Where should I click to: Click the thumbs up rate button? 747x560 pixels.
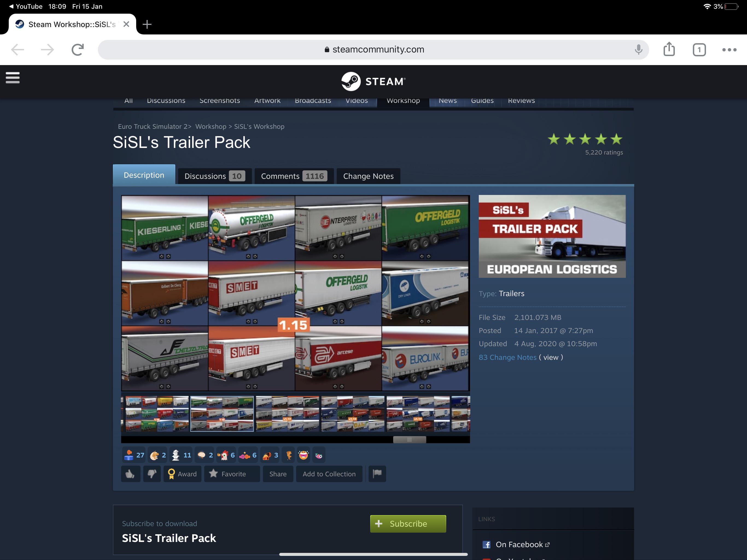tap(130, 474)
